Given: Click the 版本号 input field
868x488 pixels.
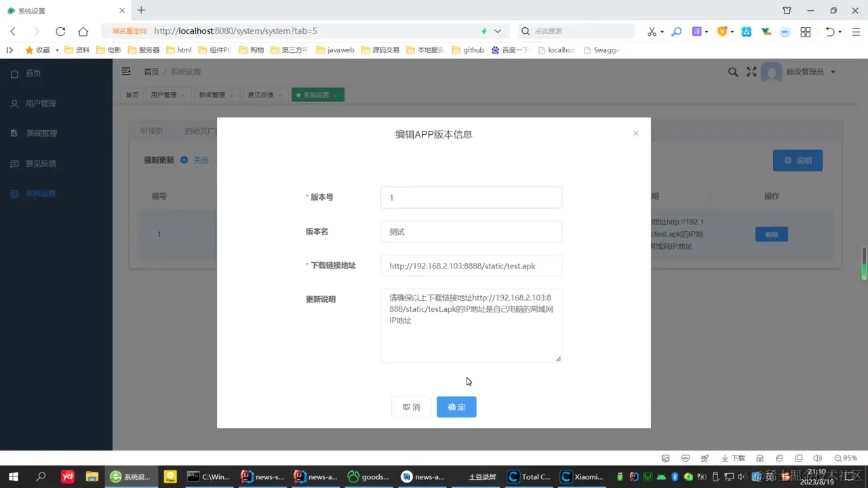Looking at the screenshot, I should pyautogui.click(x=471, y=197).
